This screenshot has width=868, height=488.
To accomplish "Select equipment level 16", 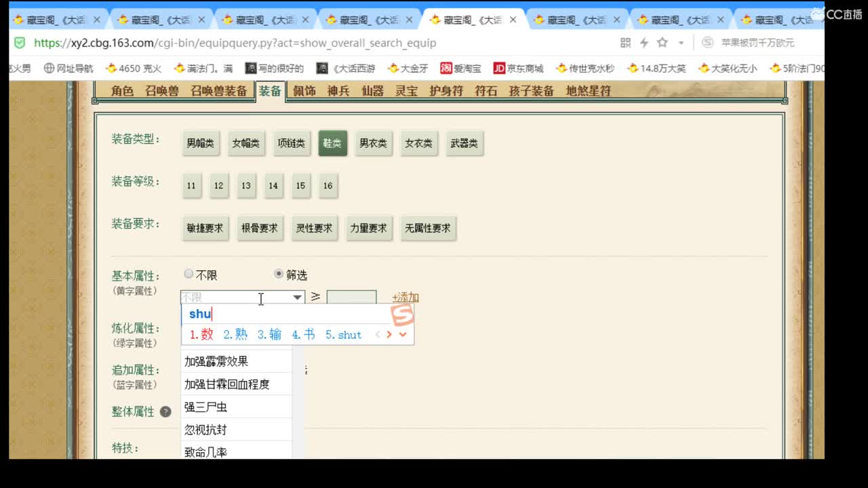I will pyautogui.click(x=328, y=186).
